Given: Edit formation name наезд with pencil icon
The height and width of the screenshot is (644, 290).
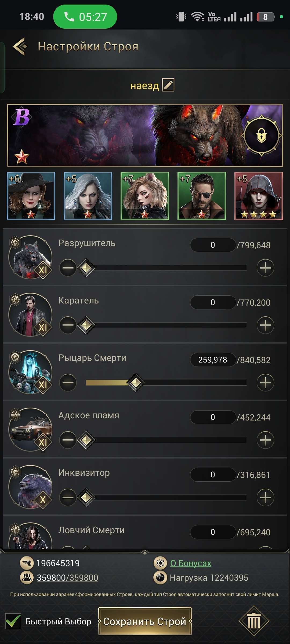Looking at the screenshot, I should tap(168, 85).
